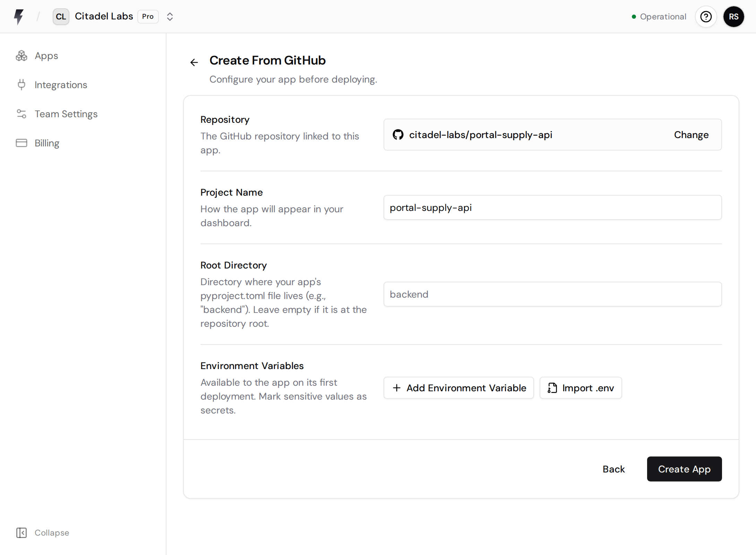Click the Team Settings sliders icon
Viewport: 756px width, 555px height.
tap(22, 114)
